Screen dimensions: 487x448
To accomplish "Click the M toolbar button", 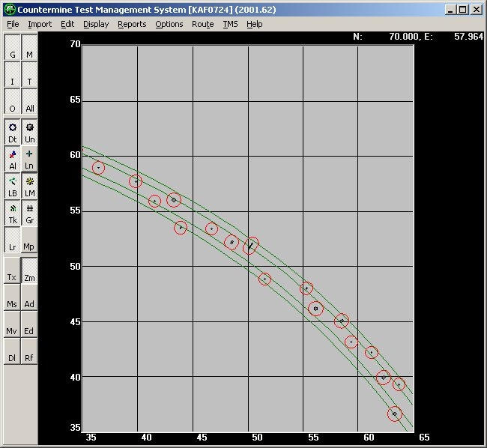I will [29, 47].
